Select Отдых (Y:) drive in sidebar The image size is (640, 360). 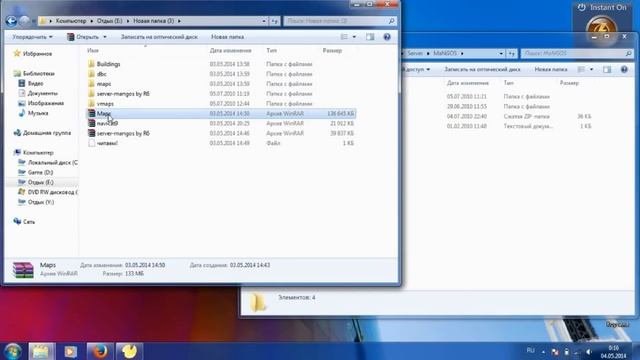click(36, 202)
